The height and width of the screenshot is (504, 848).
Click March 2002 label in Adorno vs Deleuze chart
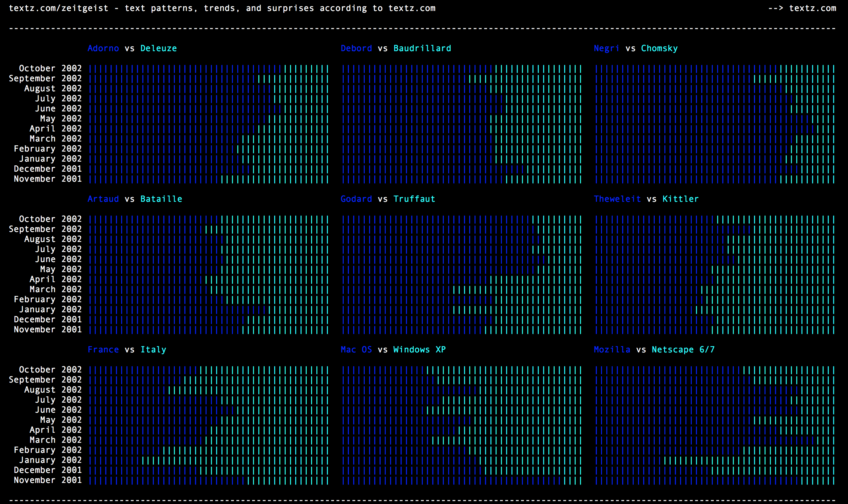tap(56, 139)
